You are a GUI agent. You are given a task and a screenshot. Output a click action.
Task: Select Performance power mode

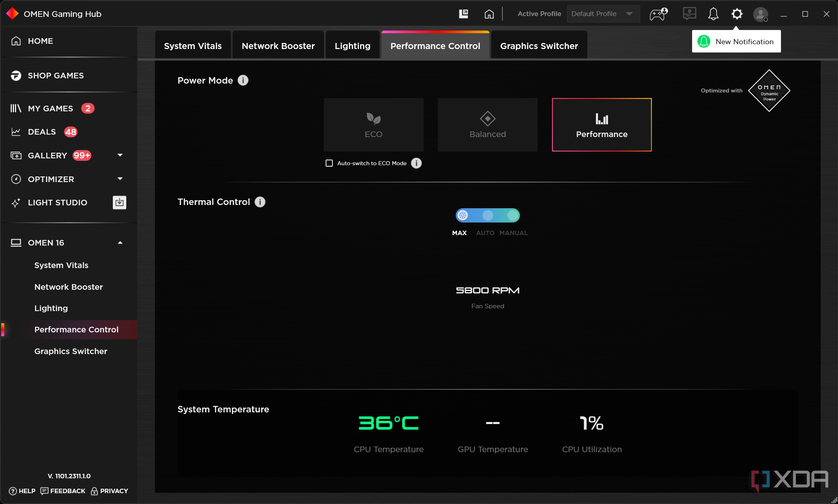coord(602,125)
